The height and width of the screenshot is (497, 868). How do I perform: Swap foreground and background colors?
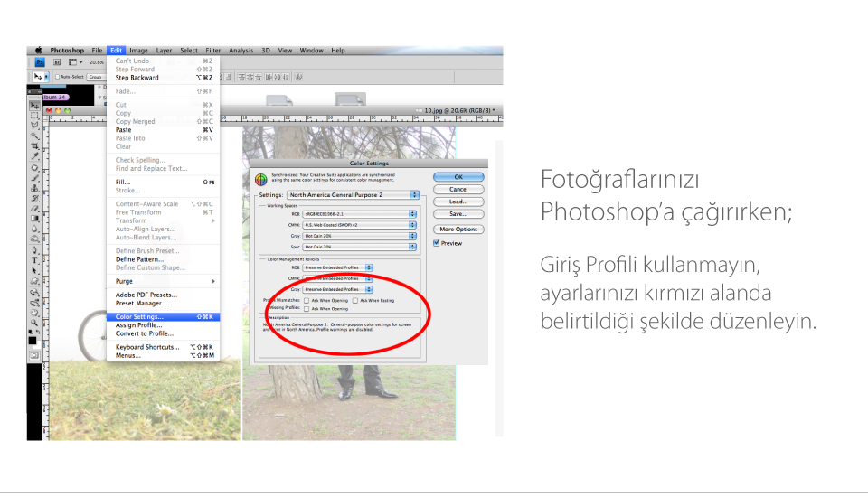click(x=38, y=331)
